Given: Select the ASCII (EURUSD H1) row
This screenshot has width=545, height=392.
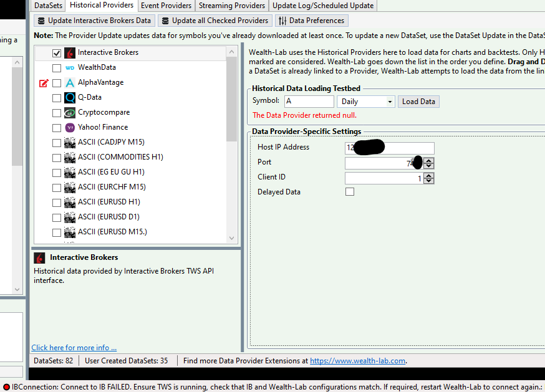Looking at the screenshot, I should click(130, 203).
